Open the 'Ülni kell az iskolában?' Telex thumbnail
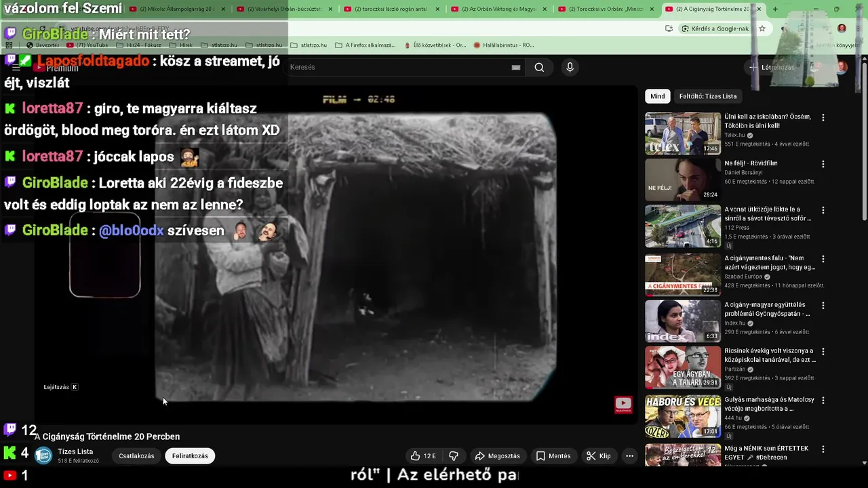This screenshot has width=868, height=488. pos(682,134)
